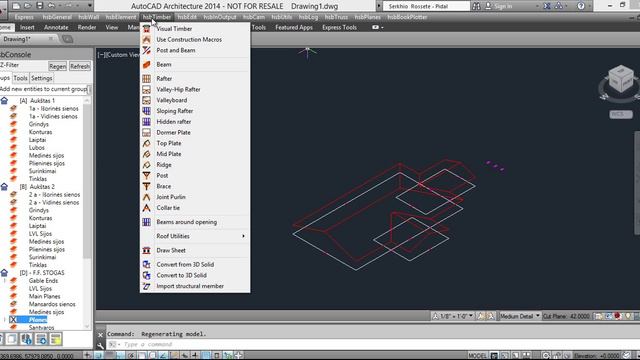Viewport: 640px width, 360px height.
Task: Select the LVL Sijos under Aukštas 2
Action: point(40,233)
